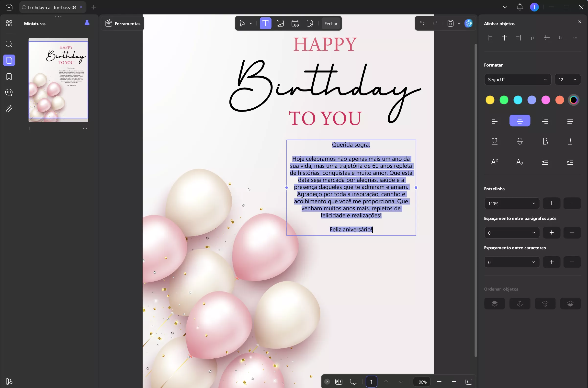Align objects to the left
Image resolution: width=588 pixels, height=388 pixels.
point(490,38)
